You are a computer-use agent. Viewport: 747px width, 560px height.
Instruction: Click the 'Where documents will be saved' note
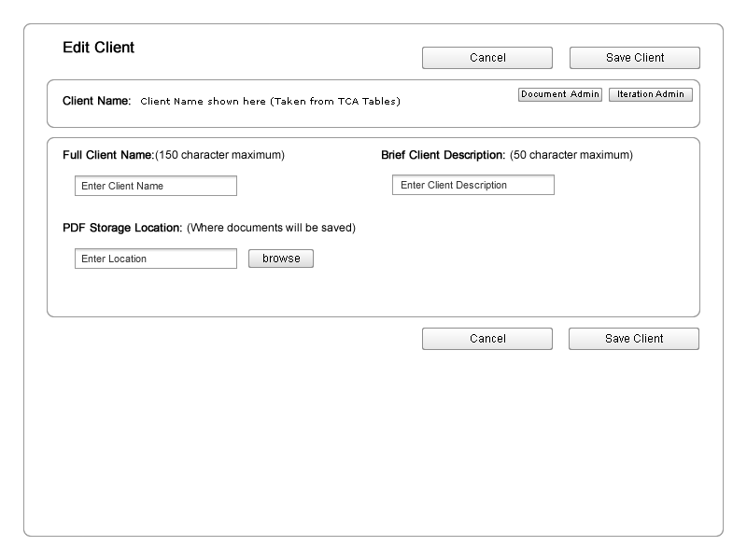coord(271,228)
